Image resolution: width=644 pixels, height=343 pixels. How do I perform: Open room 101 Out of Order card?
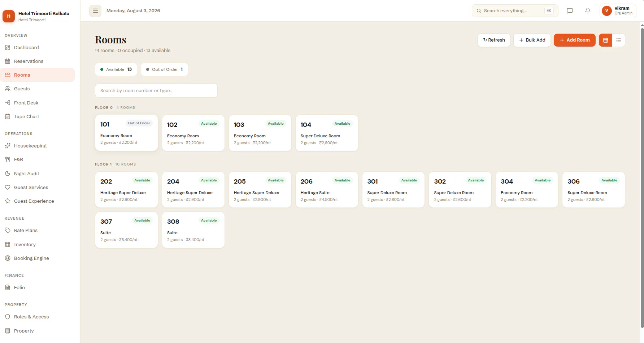click(126, 133)
